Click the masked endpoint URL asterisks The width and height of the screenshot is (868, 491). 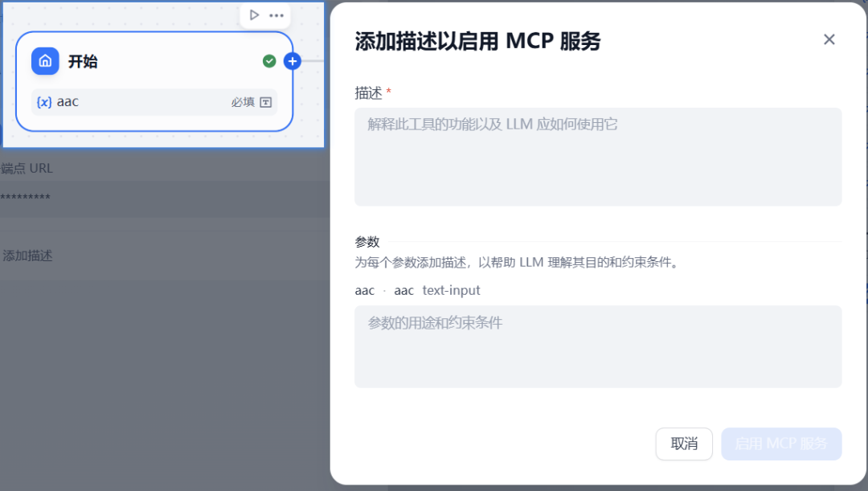point(25,197)
